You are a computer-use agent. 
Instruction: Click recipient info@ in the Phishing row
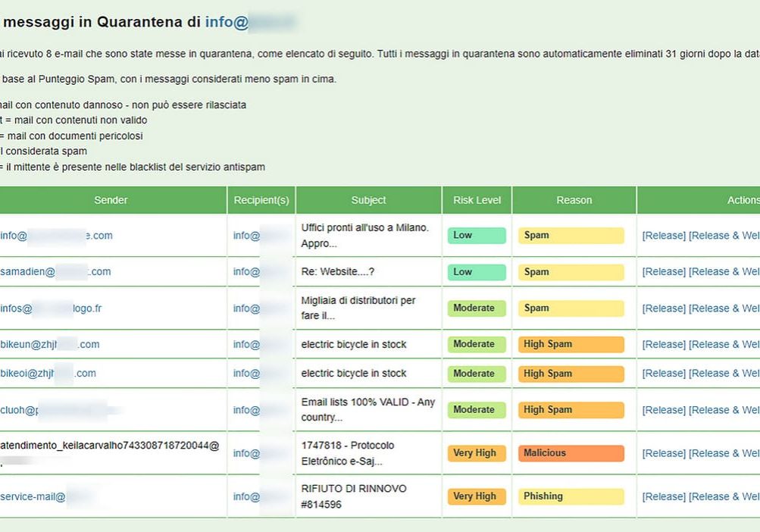[247, 496]
